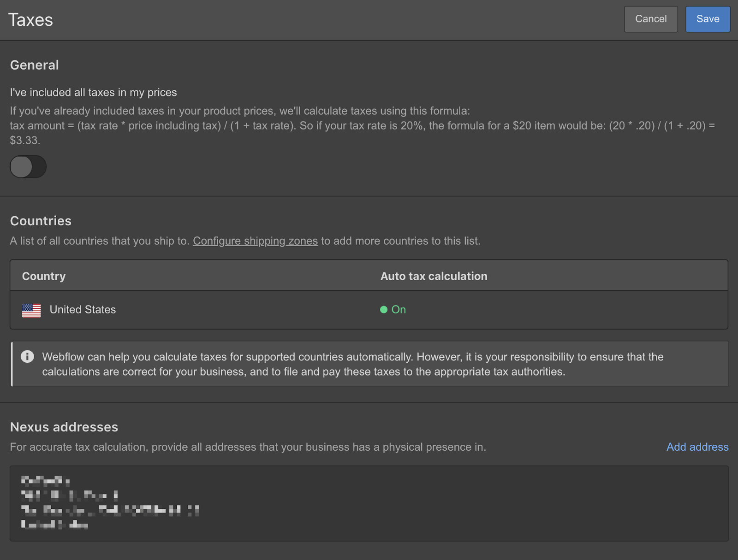Viewport: 738px width, 560px height.
Task: Click Add address for nexus addresses
Action: pos(697,447)
